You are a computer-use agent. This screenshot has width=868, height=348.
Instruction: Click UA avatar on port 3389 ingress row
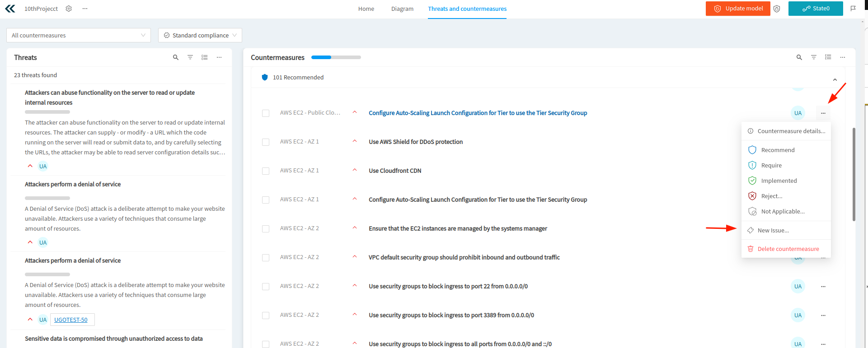pos(798,316)
